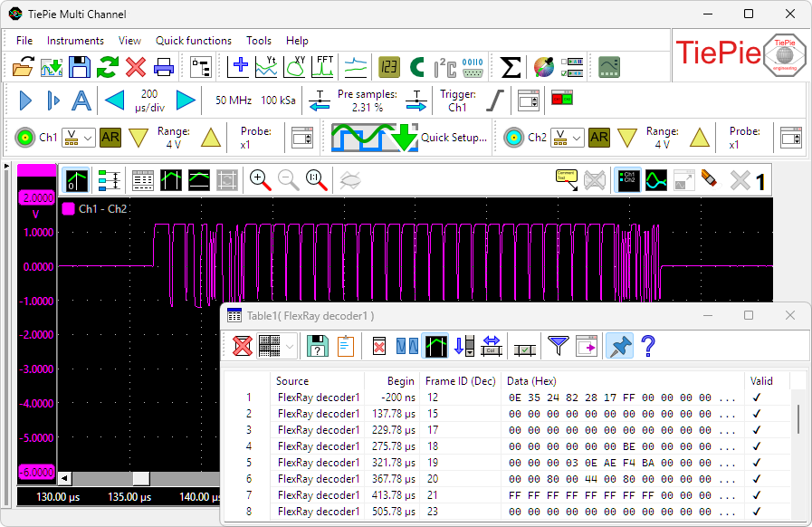Perform one-shot measurement with step arrow

(x=53, y=101)
